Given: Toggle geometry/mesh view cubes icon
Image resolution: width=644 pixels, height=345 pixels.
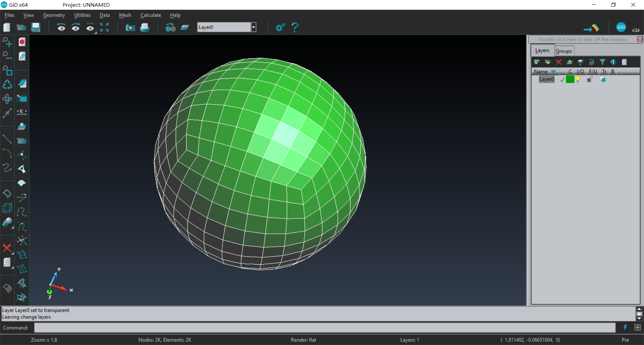Looking at the screenshot, I should pos(170,27).
